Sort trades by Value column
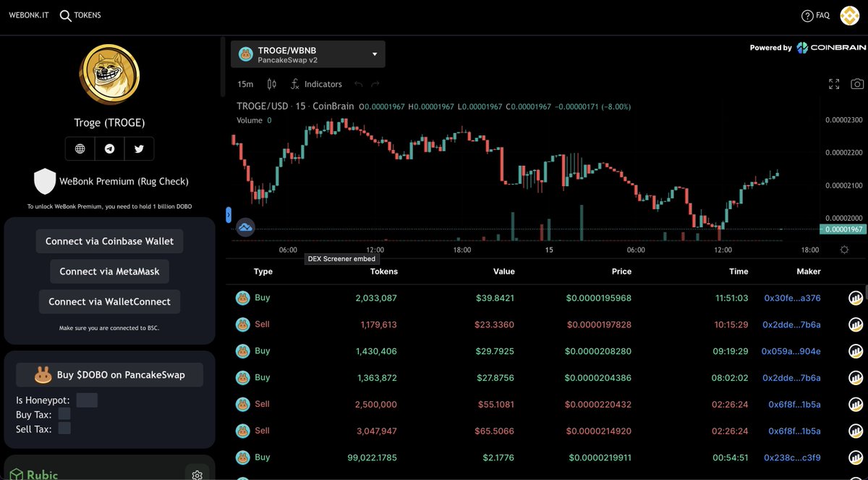The image size is (868, 480). pos(504,271)
